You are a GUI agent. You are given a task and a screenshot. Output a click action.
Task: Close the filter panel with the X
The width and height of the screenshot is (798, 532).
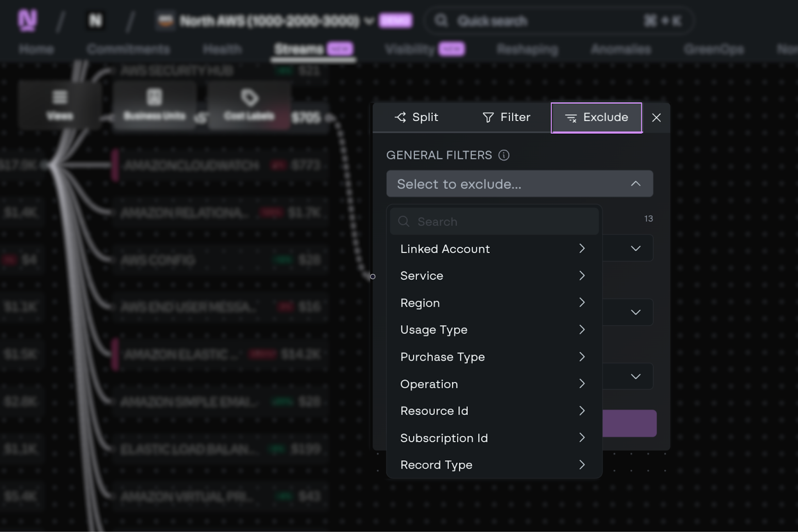click(x=656, y=118)
